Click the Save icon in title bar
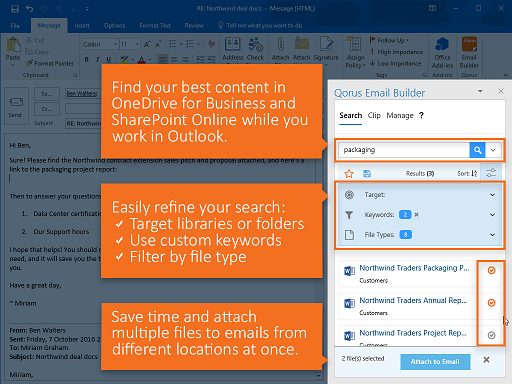Screen dimensions: 512x384 tap(15, 9)
